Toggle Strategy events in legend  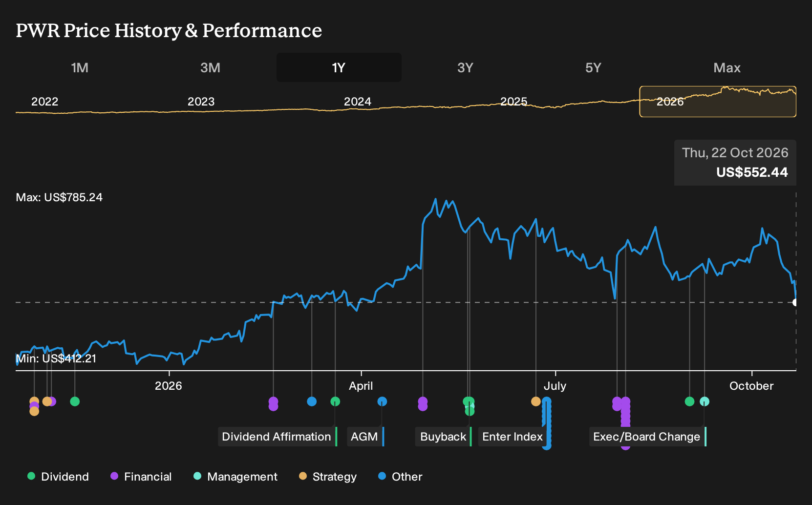click(328, 477)
